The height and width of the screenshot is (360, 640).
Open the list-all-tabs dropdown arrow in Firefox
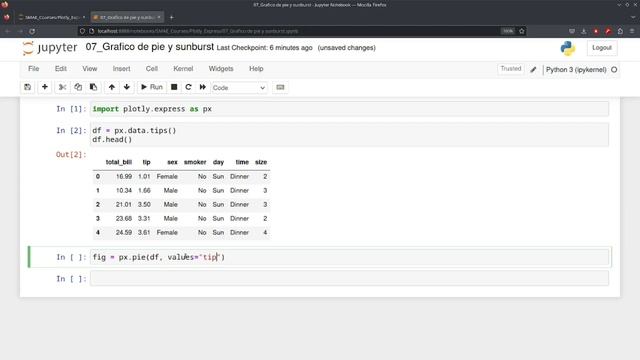click(633, 17)
